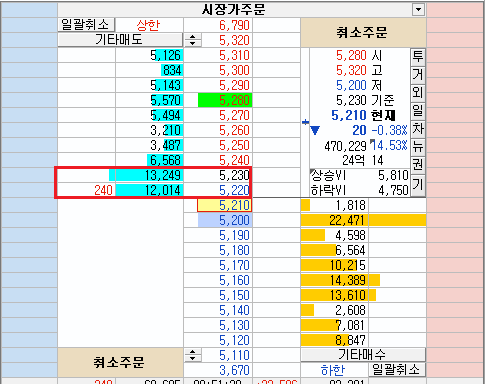Click the price cell 5,230
485x384 pixels.
218,175
